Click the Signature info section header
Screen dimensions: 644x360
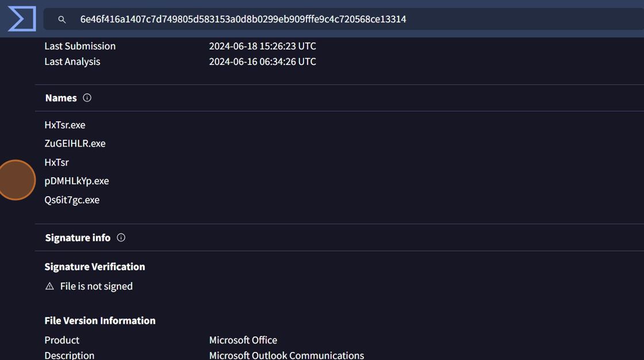78,238
